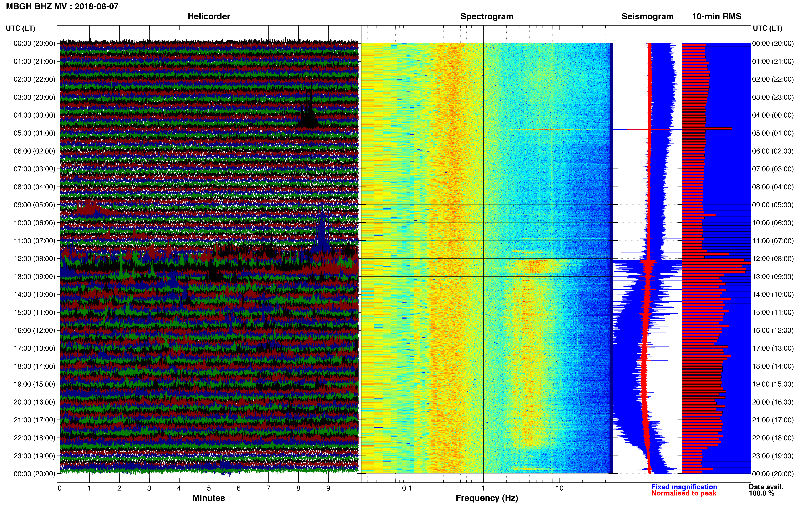
Task: Click minute tick label '0' under helicorder
Action: [x=59, y=488]
